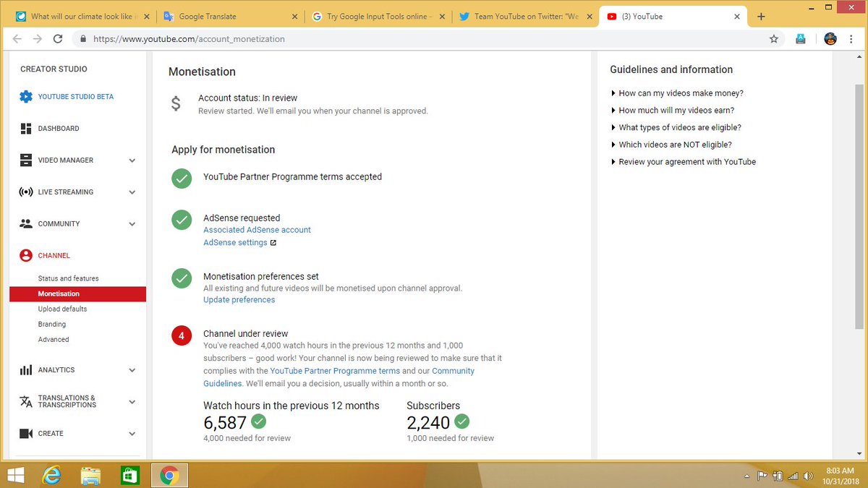Open Associated AdSense account link
This screenshot has height=488, width=868.
257,230
